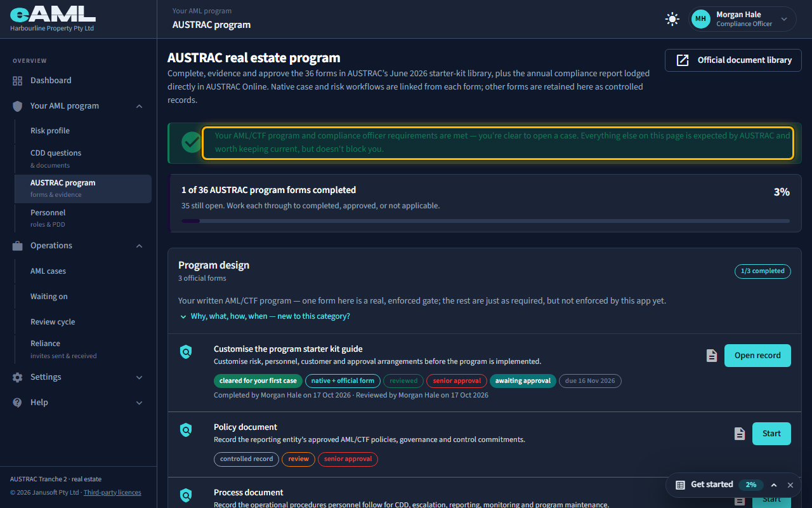Click the Official document library button
This screenshot has height=508, width=812.
coord(733,60)
